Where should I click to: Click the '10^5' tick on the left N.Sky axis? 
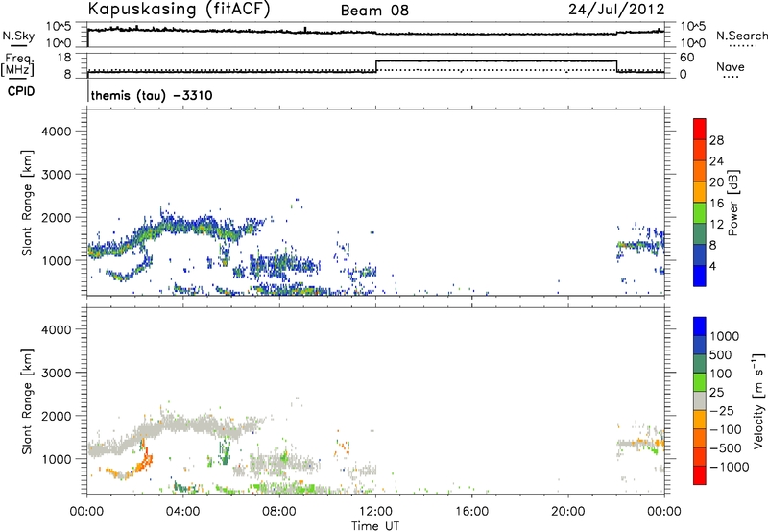(x=59, y=26)
